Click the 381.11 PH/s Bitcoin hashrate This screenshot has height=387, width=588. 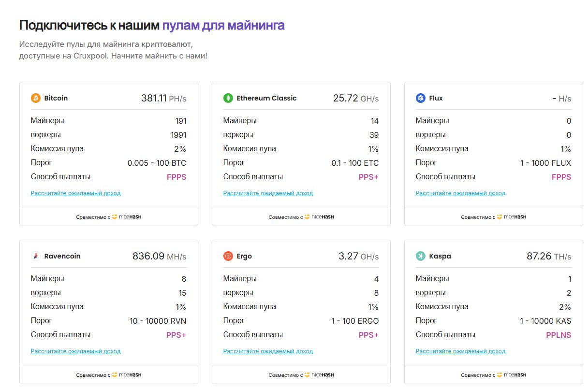click(164, 99)
